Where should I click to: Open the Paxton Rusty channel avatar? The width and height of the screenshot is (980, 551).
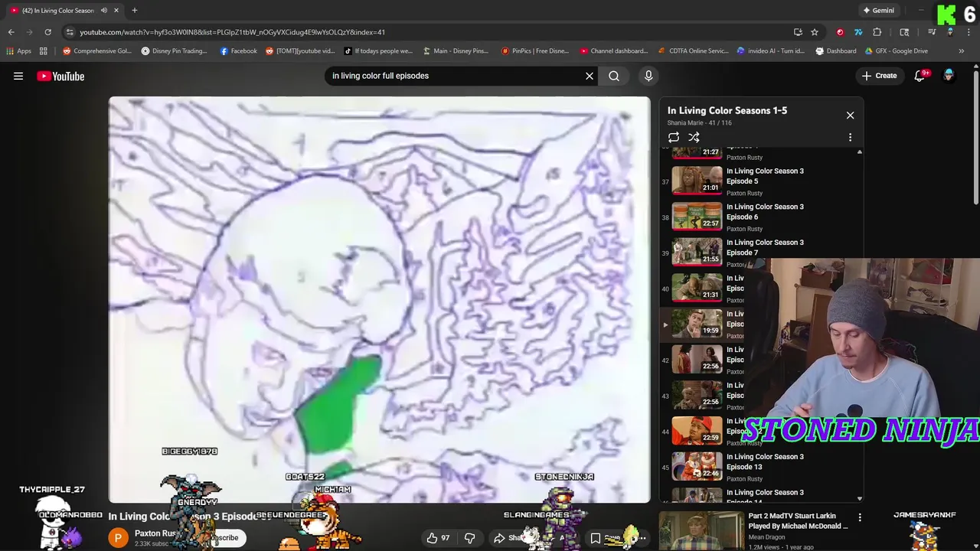click(x=118, y=537)
